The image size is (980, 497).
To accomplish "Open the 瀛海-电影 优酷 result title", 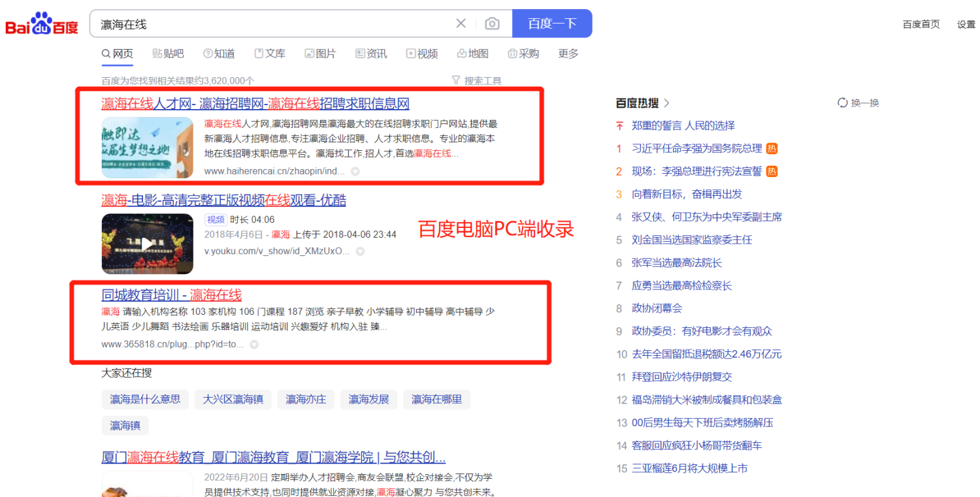I will (x=223, y=200).
